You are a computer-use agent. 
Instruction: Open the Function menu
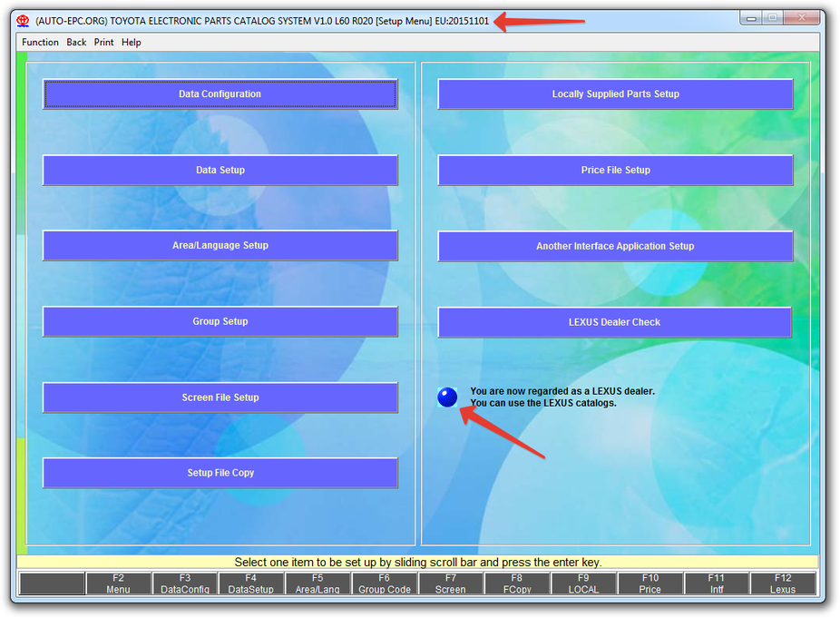[x=40, y=43]
